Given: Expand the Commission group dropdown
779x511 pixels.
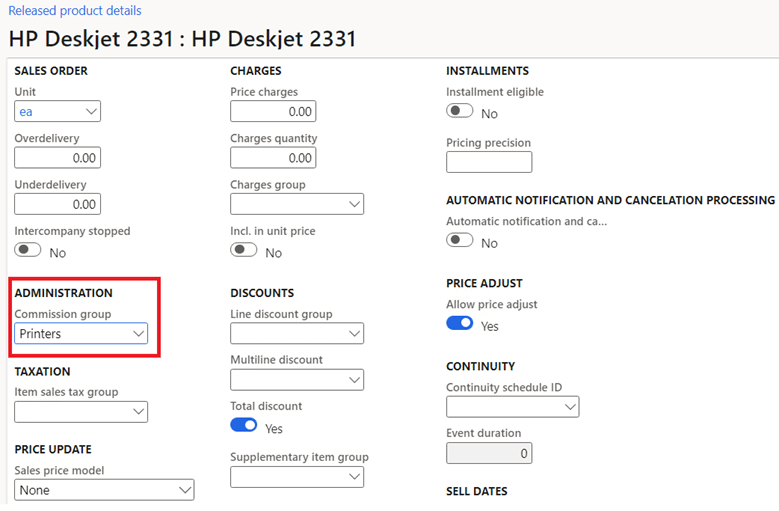Looking at the screenshot, I should [81, 333].
